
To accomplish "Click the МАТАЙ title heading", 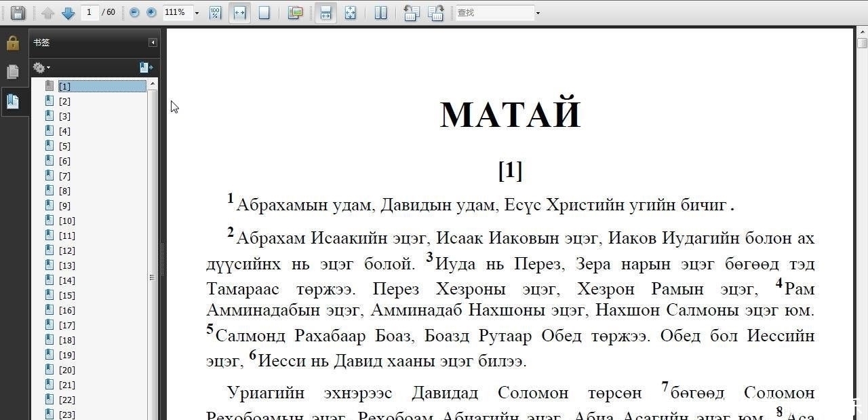I will (510, 114).
